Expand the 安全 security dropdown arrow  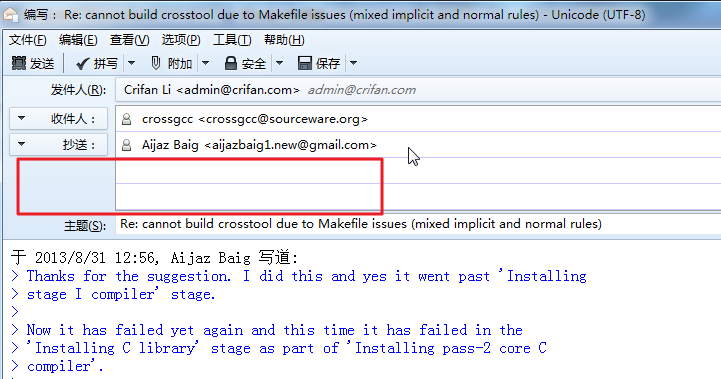(x=280, y=63)
